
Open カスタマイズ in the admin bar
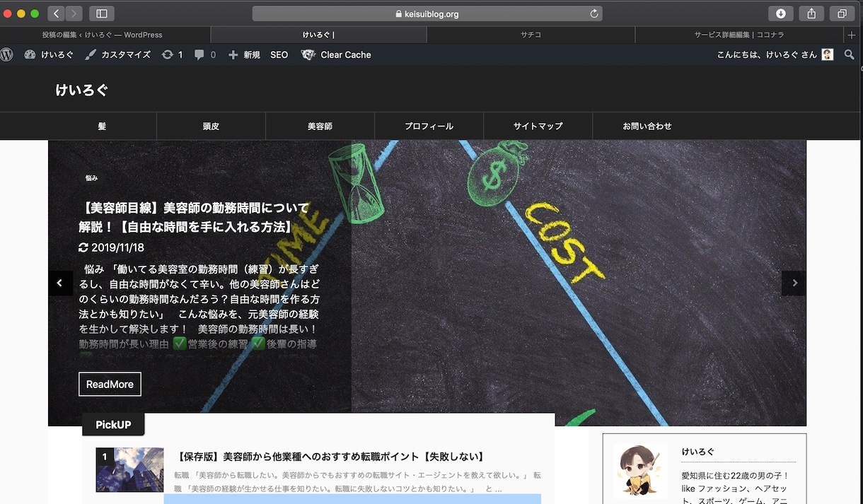click(117, 54)
